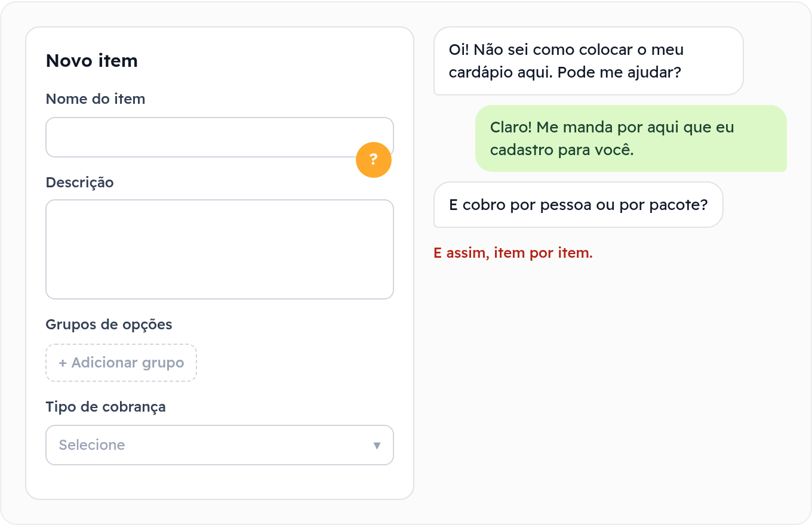The width and height of the screenshot is (812, 525).
Task: Focus the Nome do item input field
Action: point(220,137)
